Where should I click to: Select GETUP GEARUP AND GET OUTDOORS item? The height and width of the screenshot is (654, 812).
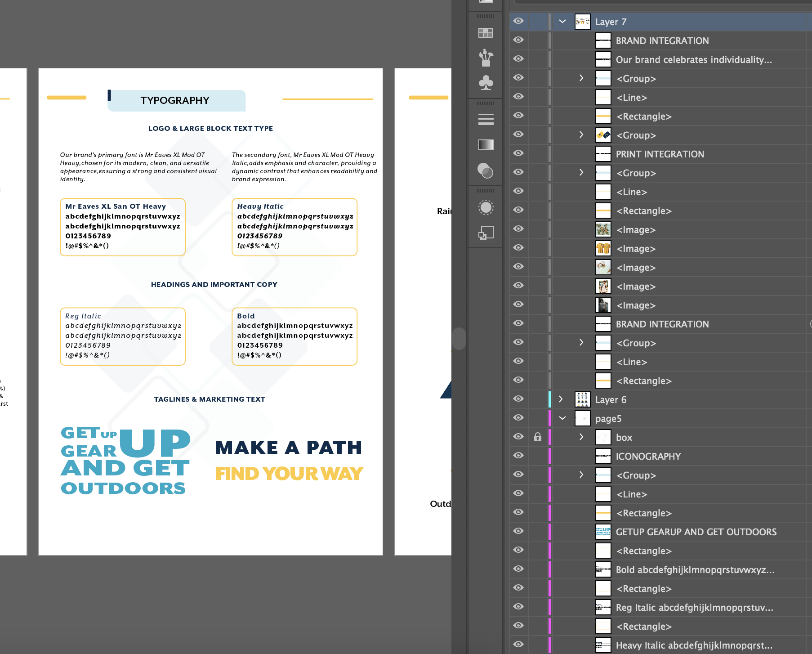coord(696,532)
